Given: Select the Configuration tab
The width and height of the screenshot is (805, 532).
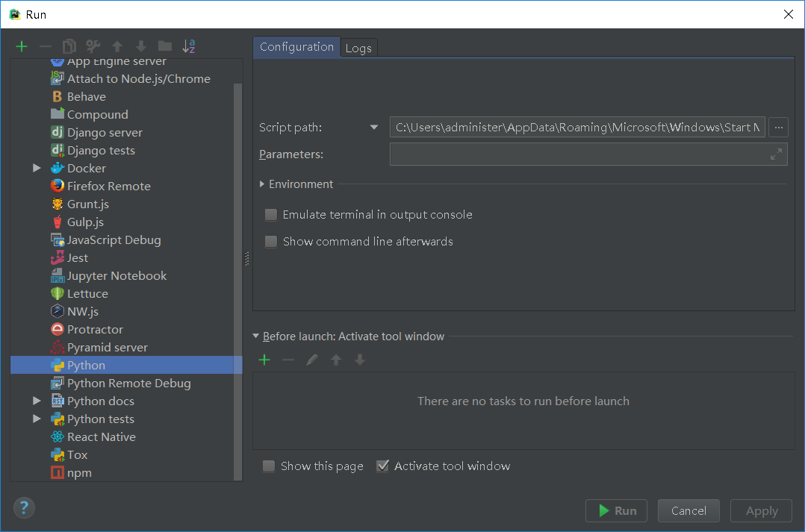Looking at the screenshot, I should tap(296, 47).
